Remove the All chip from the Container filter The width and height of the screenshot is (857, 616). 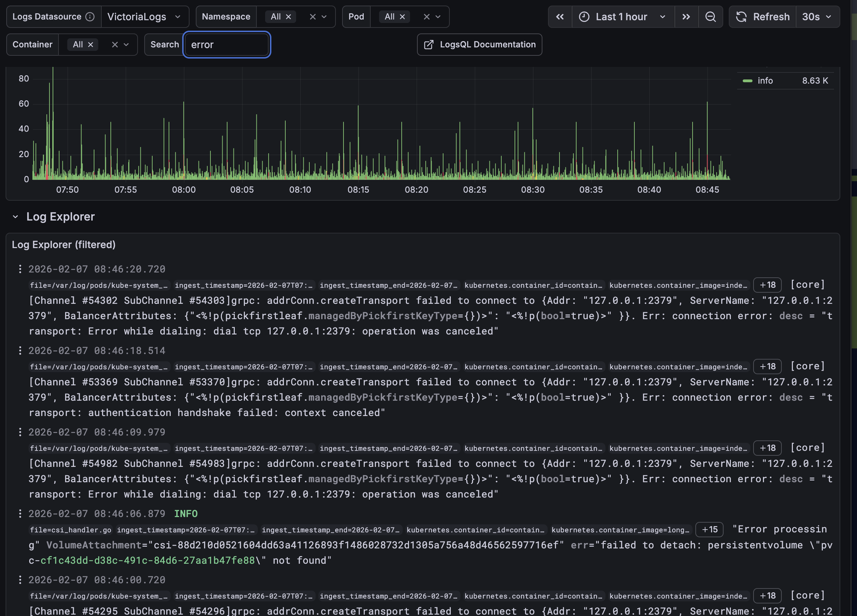[x=90, y=44]
